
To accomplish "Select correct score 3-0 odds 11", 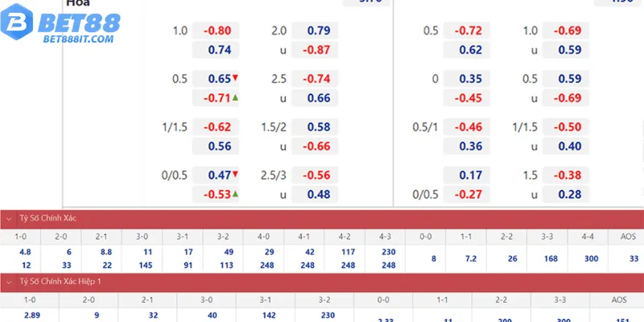I will pyautogui.click(x=148, y=252).
